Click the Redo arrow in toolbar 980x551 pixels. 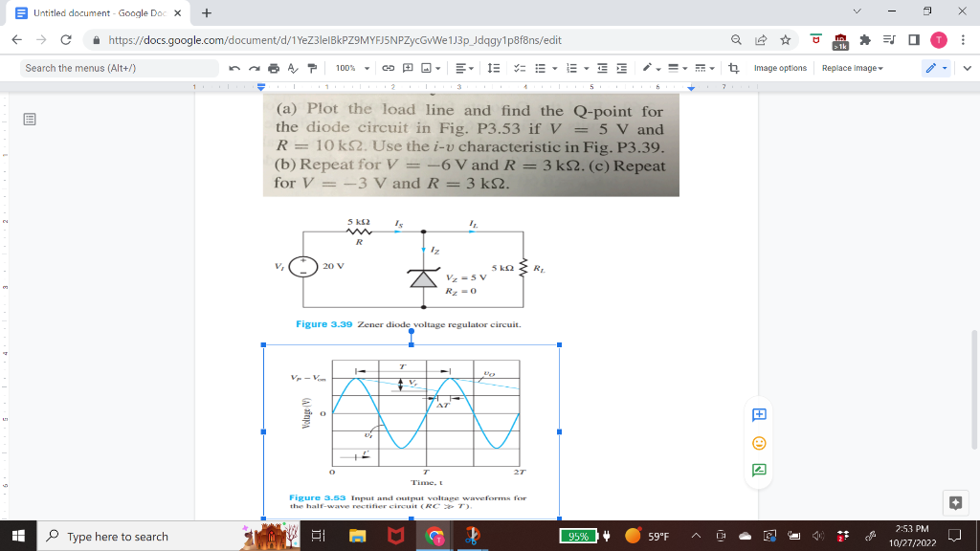pos(254,68)
